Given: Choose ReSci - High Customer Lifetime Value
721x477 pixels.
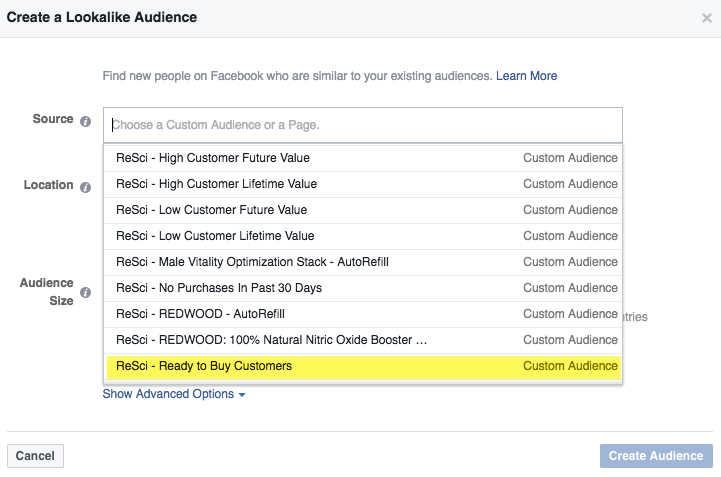Looking at the screenshot, I should click(363, 184).
